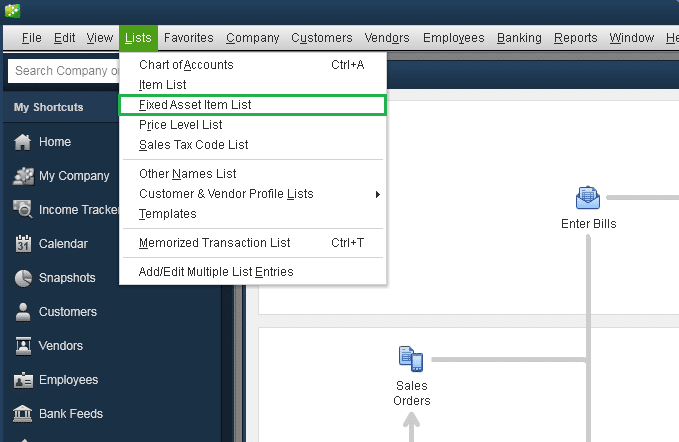
Task: Close the open Lists menu
Action: pyautogui.click(x=138, y=38)
